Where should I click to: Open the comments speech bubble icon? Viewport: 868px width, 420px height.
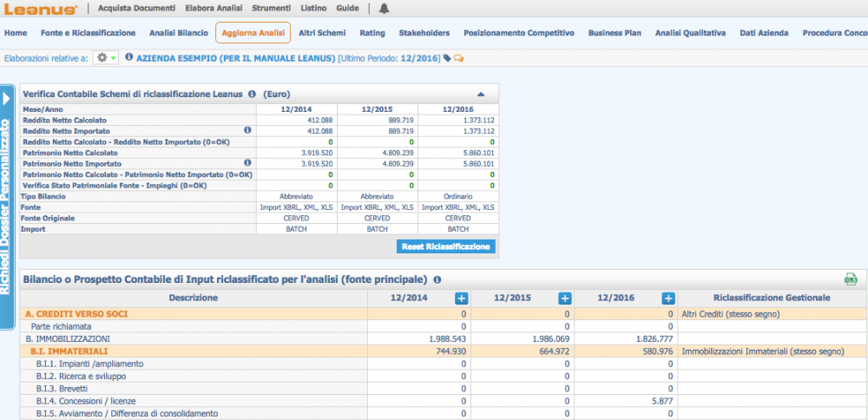click(x=458, y=57)
